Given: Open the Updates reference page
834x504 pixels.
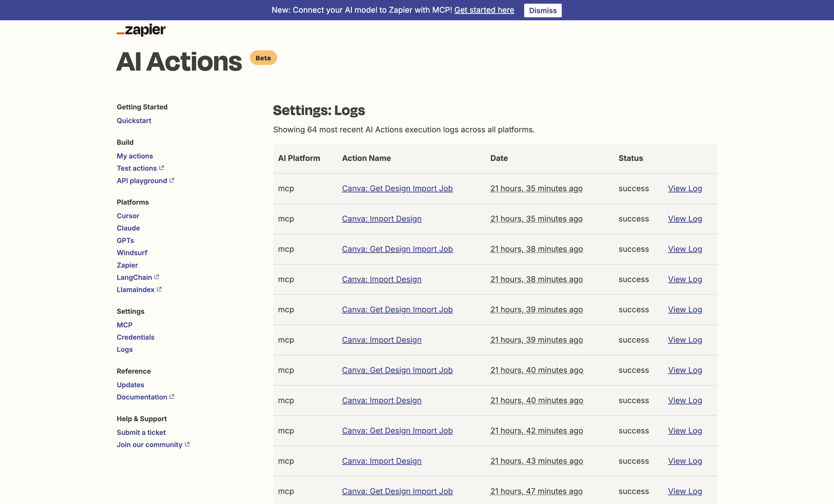Looking at the screenshot, I should click(x=130, y=385).
